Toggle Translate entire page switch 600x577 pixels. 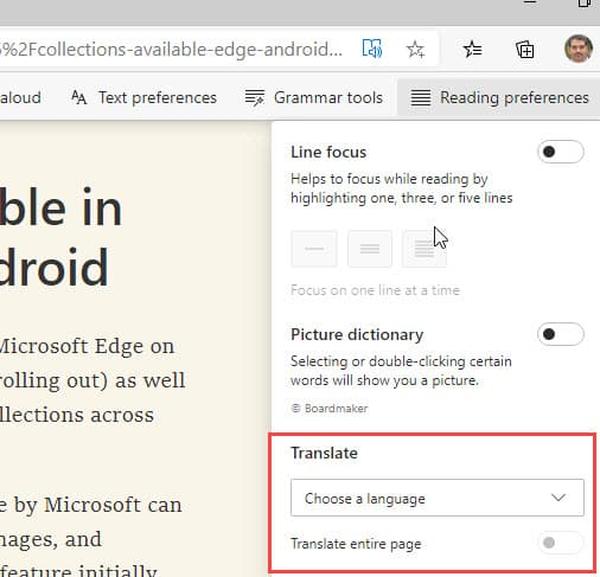pos(560,544)
